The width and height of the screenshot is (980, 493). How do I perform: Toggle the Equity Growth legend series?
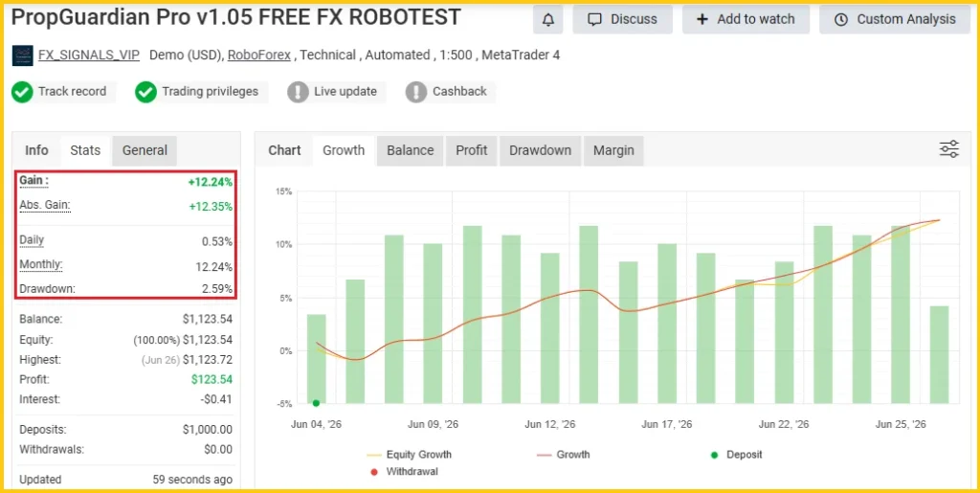409,455
